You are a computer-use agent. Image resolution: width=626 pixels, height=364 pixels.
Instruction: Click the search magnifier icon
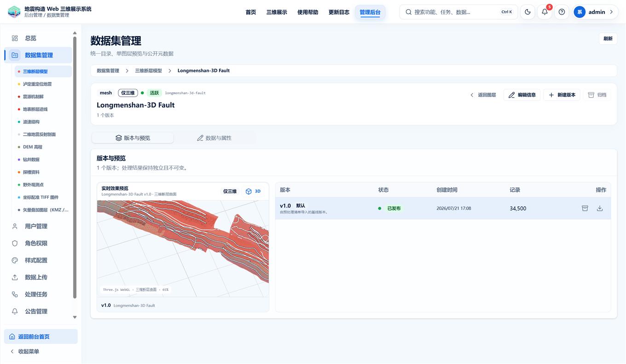pos(408,12)
